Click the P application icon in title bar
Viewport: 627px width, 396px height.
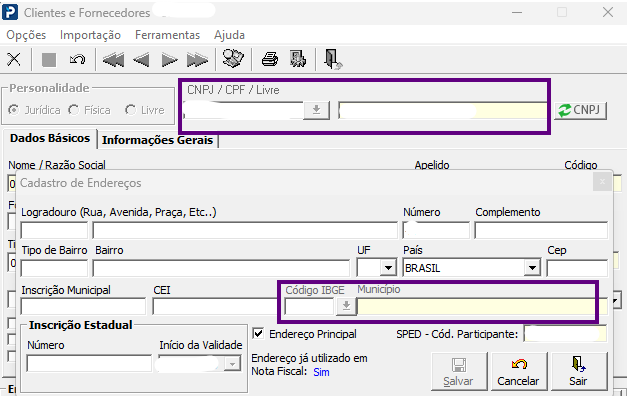(10, 12)
